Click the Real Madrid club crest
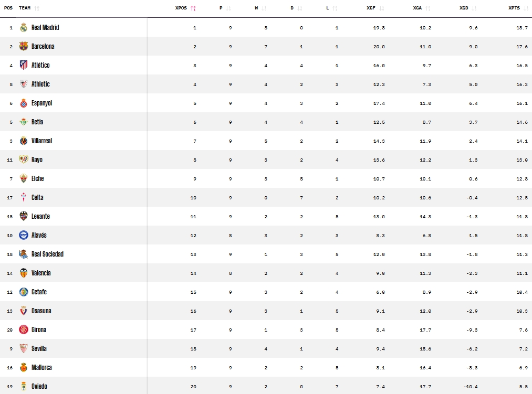This screenshot has height=394, width=532. point(23,28)
